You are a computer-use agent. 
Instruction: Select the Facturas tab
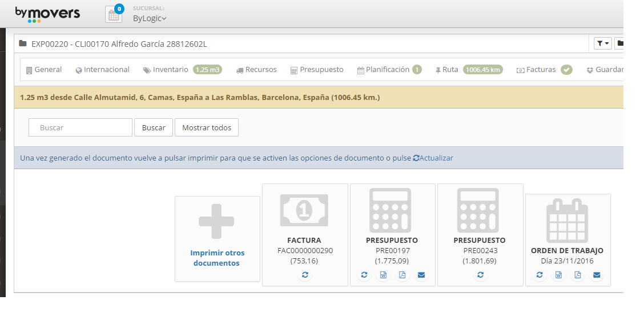[x=540, y=70]
